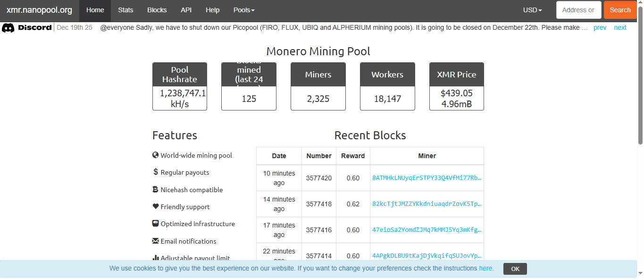The width and height of the screenshot is (644, 279).
Task: Open the Stats page in navbar
Action: (125, 10)
